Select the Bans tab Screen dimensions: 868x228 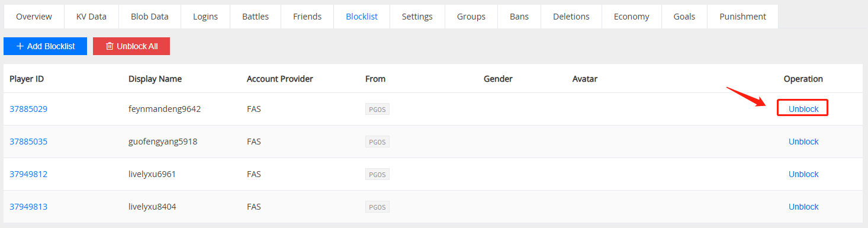(x=519, y=17)
